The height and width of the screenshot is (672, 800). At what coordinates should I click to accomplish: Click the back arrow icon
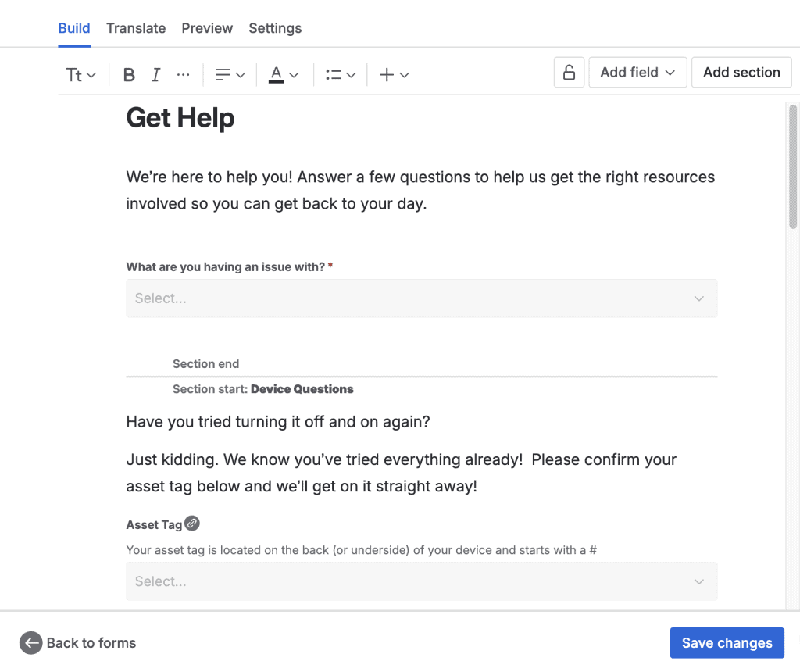tap(30, 642)
